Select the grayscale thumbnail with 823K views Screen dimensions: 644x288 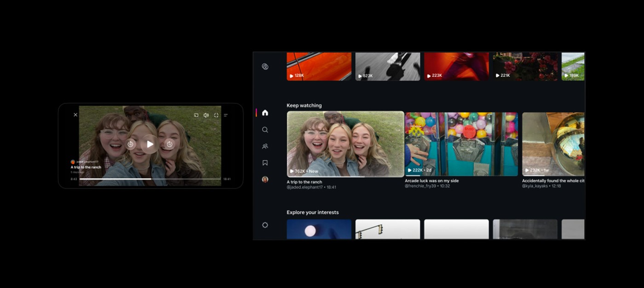pyautogui.click(x=388, y=66)
